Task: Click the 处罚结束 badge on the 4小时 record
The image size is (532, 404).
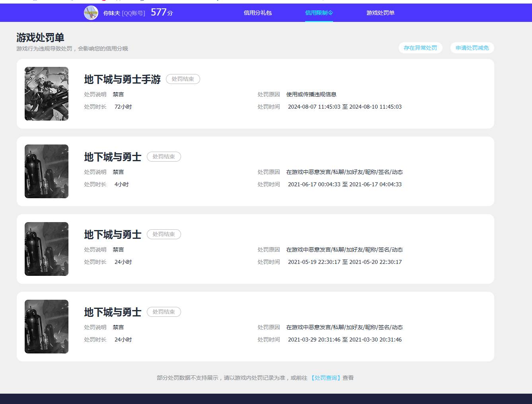Action: tap(164, 157)
